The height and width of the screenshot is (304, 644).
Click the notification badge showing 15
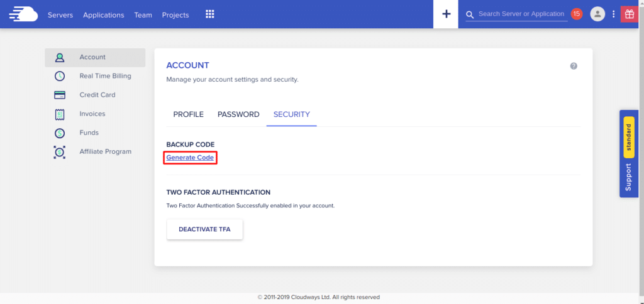click(577, 14)
